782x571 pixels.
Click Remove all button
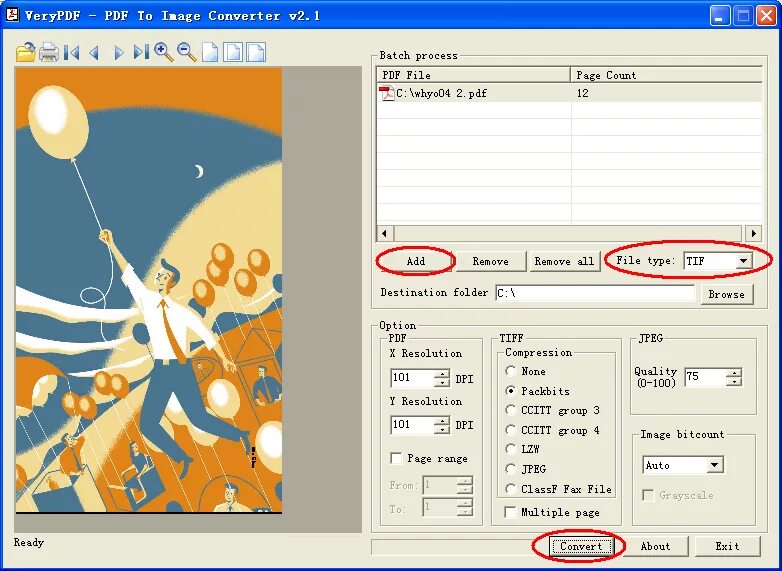point(564,261)
